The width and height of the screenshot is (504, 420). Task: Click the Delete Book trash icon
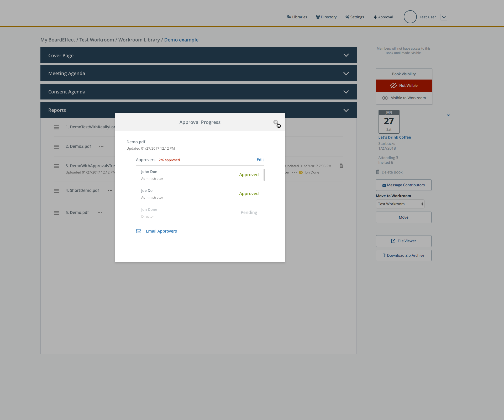(x=378, y=172)
